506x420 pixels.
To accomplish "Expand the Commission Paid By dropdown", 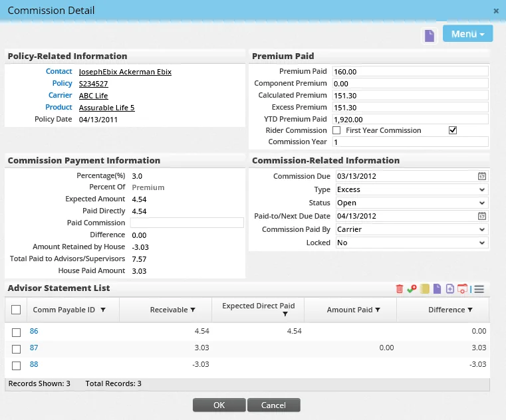I will tap(411, 229).
